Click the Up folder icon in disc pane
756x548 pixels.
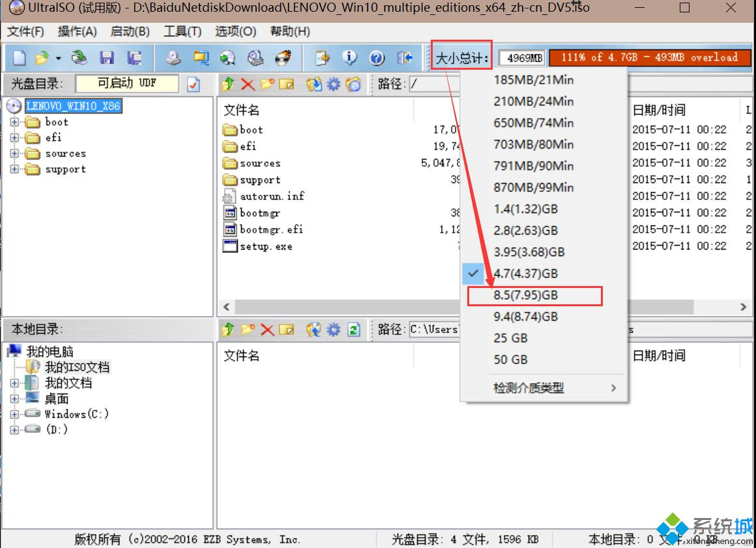pyautogui.click(x=229, y=84)
